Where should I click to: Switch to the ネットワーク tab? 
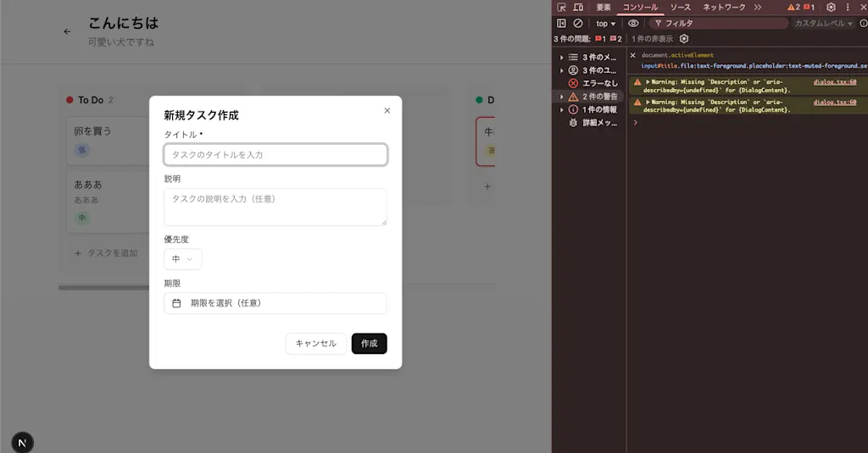point(724,7)
